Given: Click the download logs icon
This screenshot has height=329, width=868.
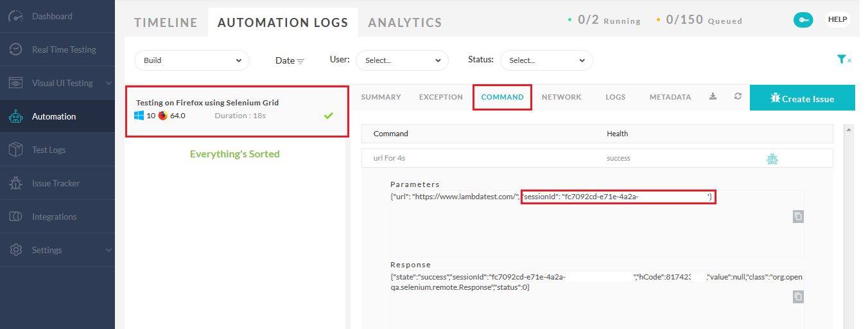Looking at the screenshot, I should (713, 96).
